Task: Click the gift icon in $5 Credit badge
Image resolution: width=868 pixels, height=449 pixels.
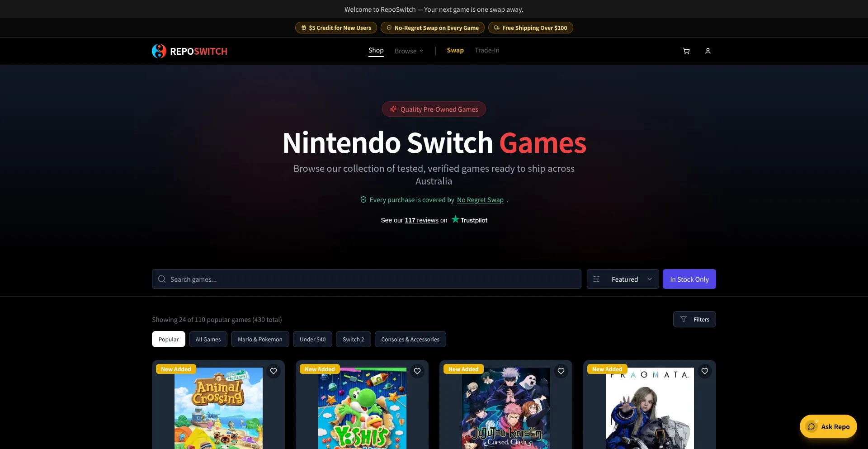Action: tap(304, 28)
